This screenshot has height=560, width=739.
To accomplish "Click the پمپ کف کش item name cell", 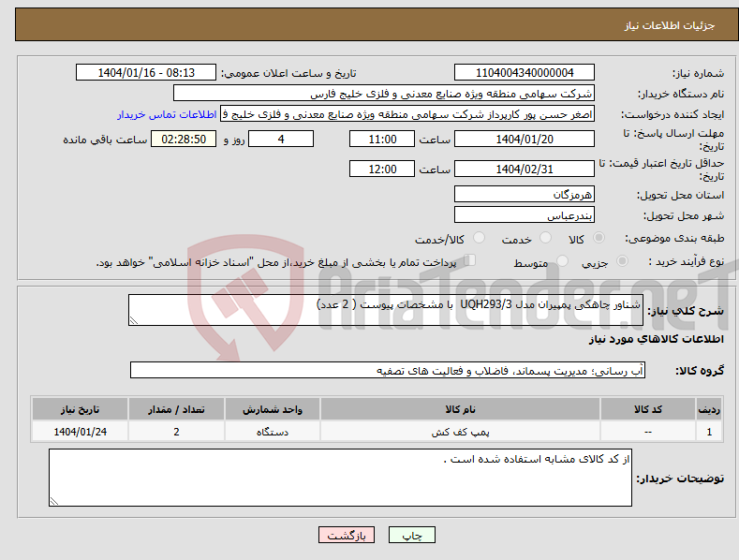I will [x=460, y=432].
